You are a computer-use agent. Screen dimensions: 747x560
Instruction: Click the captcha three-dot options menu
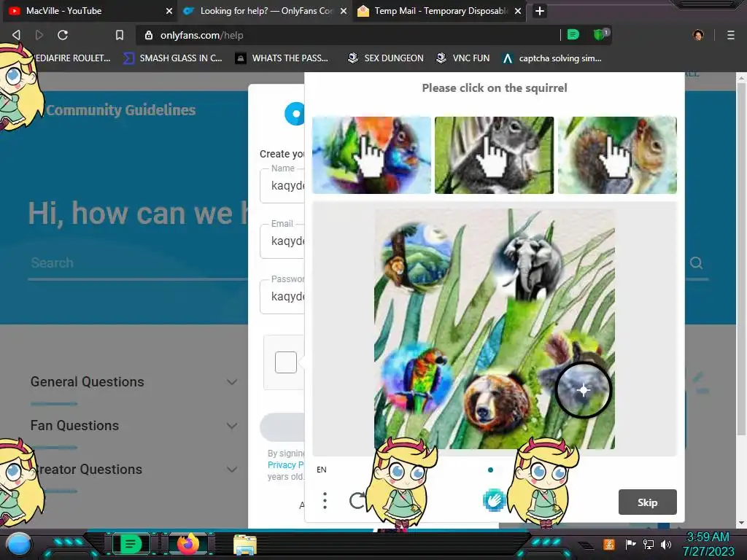[325, 500]
